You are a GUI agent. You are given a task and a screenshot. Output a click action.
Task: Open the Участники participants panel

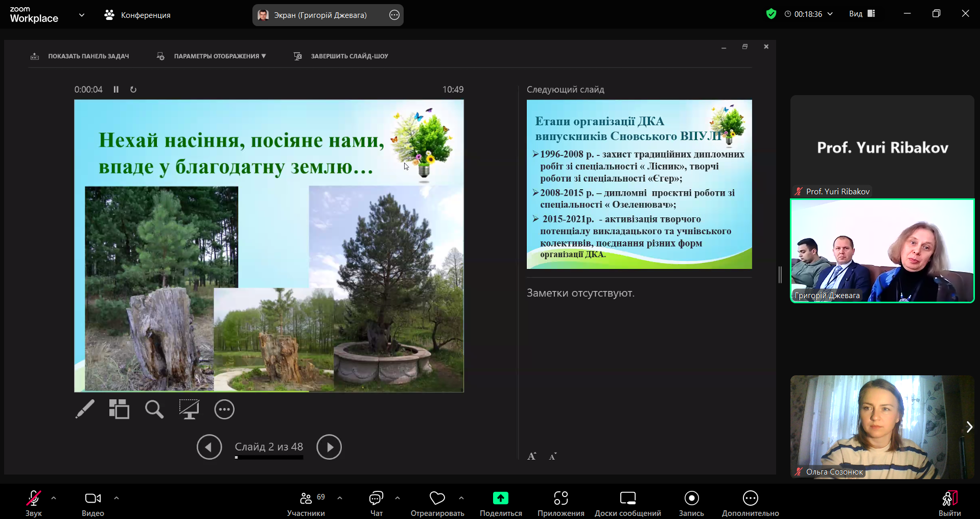[x=307, y=503]
